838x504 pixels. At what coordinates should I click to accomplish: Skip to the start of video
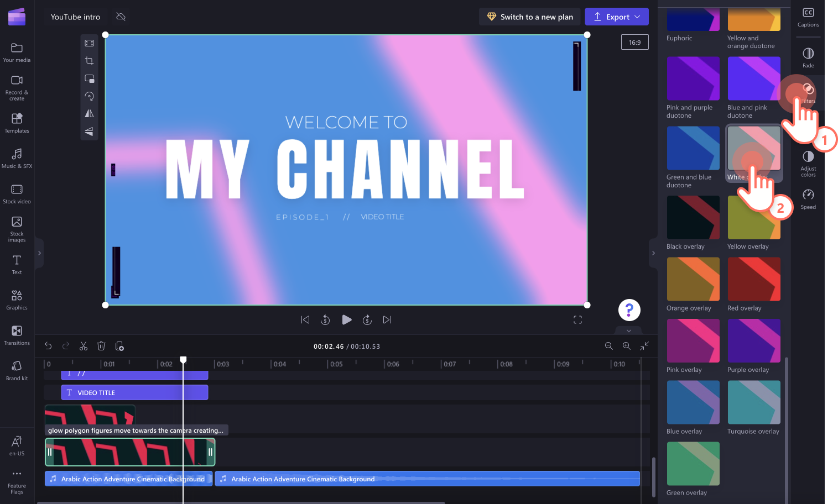pyautogui.click(x=305, y=319)
